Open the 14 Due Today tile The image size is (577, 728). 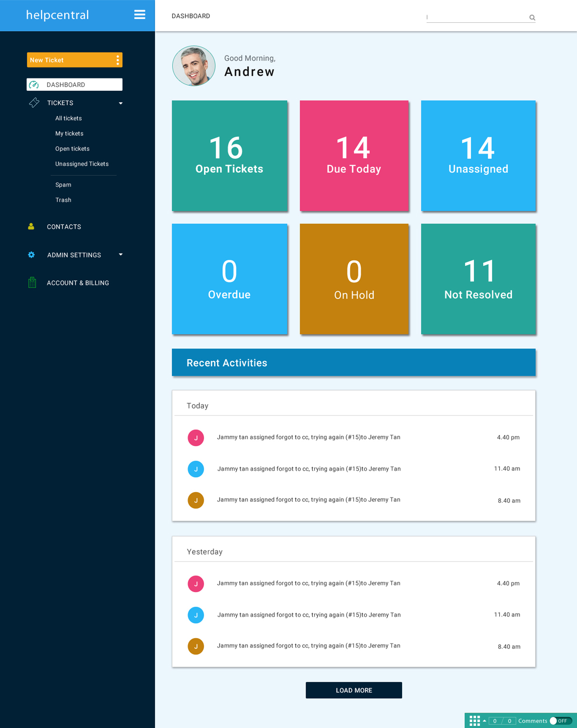354,156
